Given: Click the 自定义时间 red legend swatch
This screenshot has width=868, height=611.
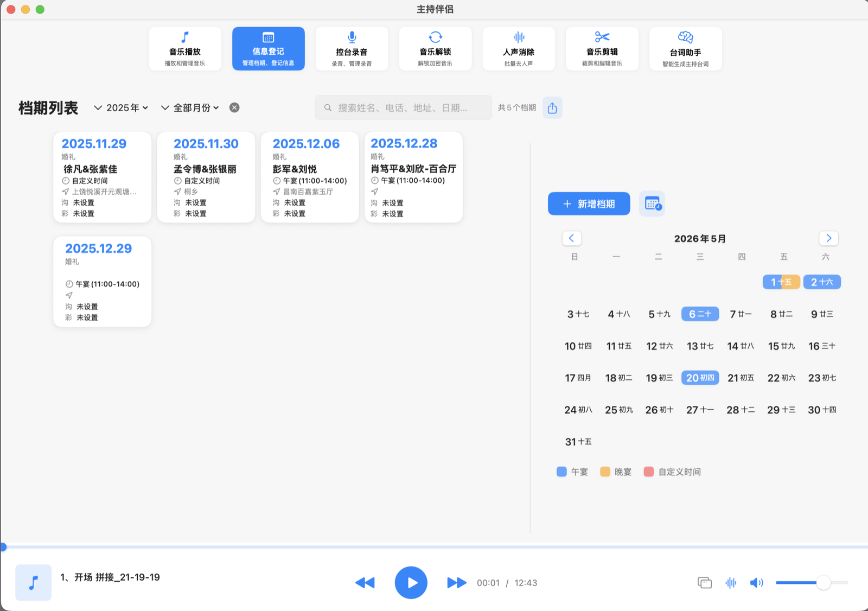Looking at the screenshot, I should pos(648,472).
